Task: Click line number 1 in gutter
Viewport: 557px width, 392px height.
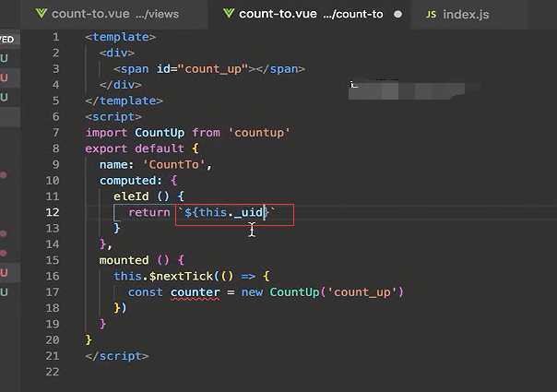Action: coord(55,37)
